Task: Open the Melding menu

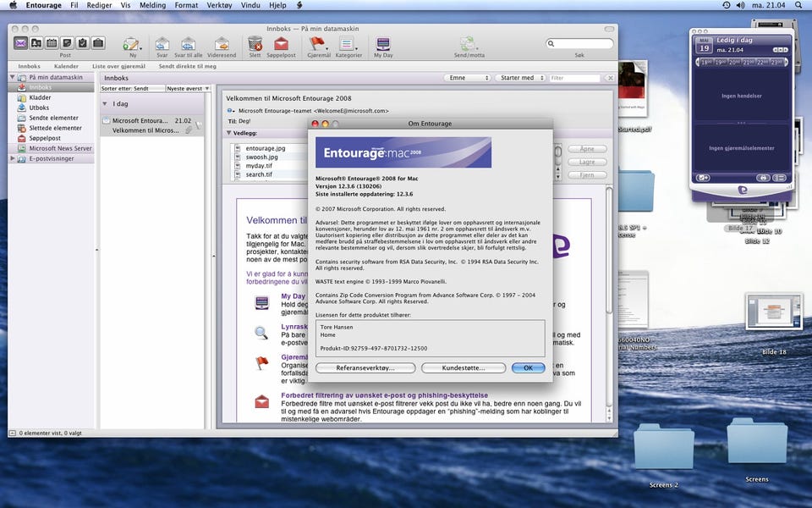Action: coord(152,5)
